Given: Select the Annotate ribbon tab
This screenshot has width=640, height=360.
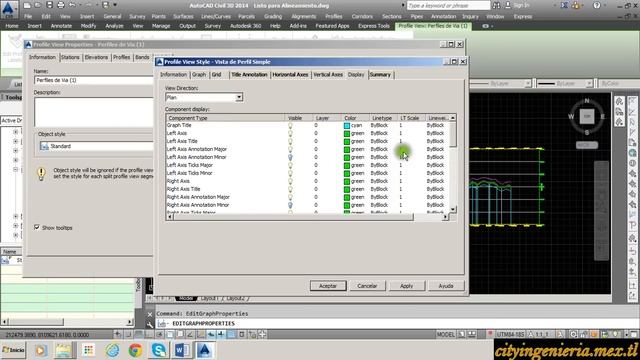Looking at the screenshot, I should coord(61,26).
